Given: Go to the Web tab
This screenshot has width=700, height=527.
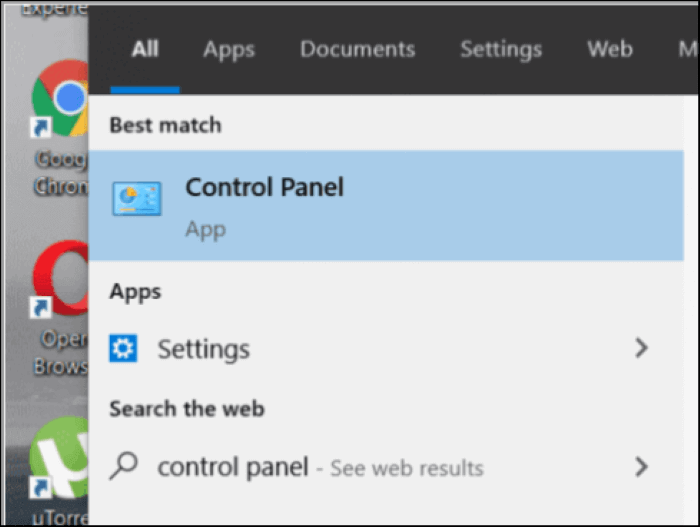Looking at the screenshot, I should (609, 49).
